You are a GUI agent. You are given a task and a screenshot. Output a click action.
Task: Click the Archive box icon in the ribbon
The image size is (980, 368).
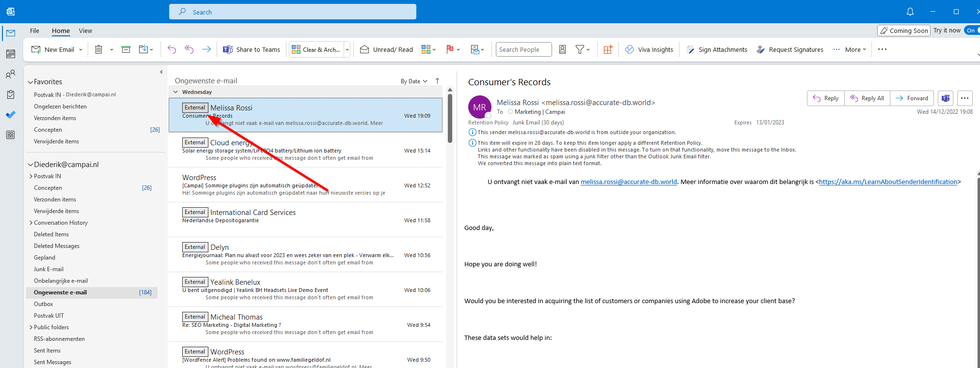tap(126, 49)
